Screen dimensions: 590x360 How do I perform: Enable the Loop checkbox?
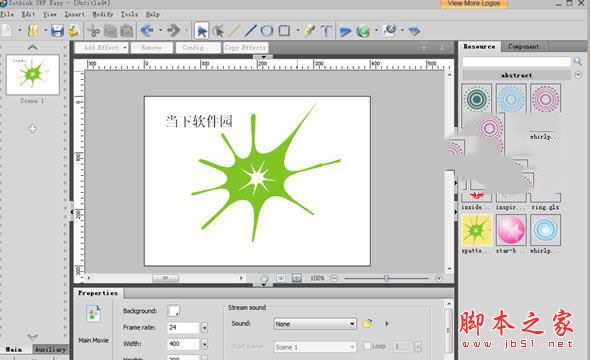tap(367, 346)
